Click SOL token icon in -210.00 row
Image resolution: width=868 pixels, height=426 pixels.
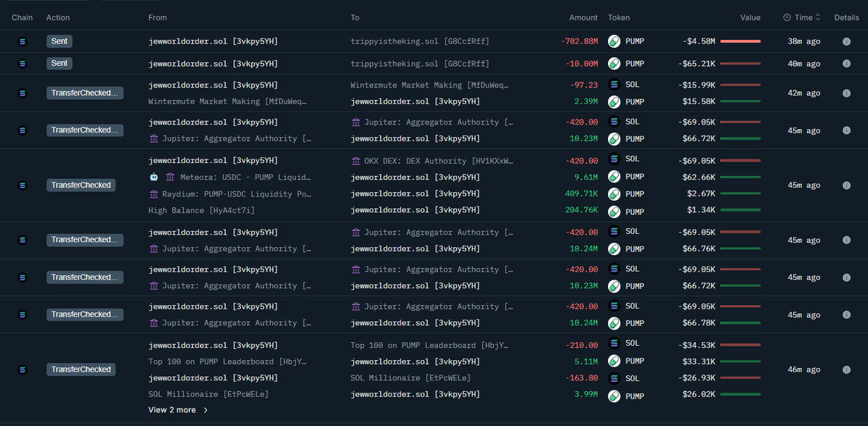click(614, 343)
